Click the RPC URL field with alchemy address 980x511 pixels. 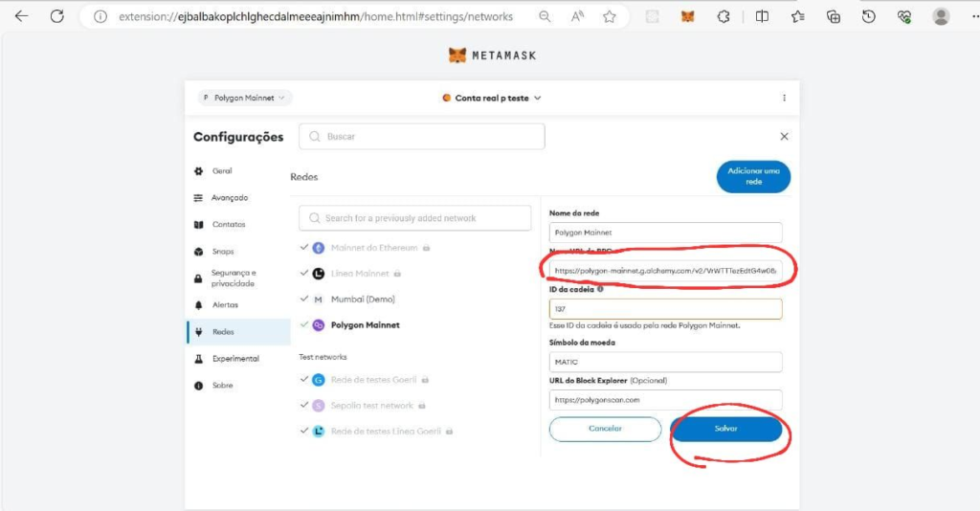666,271
